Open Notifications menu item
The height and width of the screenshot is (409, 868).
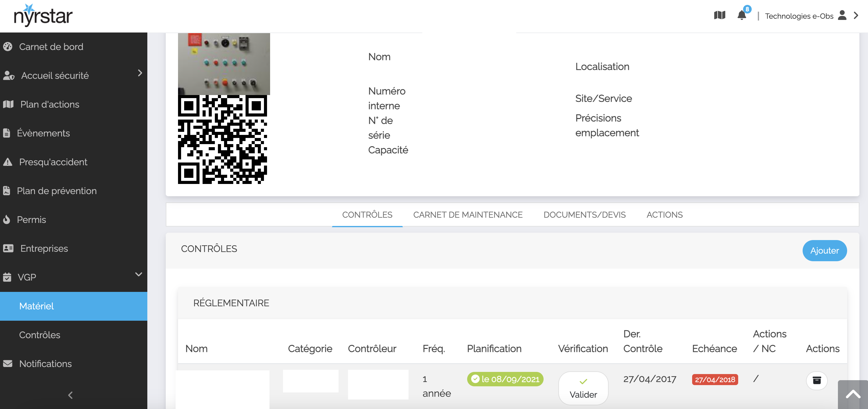click(45, 364)
